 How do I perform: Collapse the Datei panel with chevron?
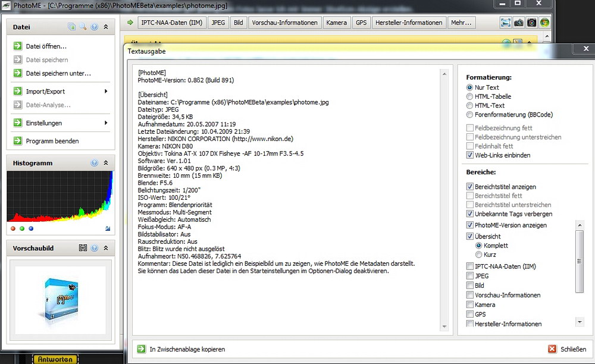106,27
